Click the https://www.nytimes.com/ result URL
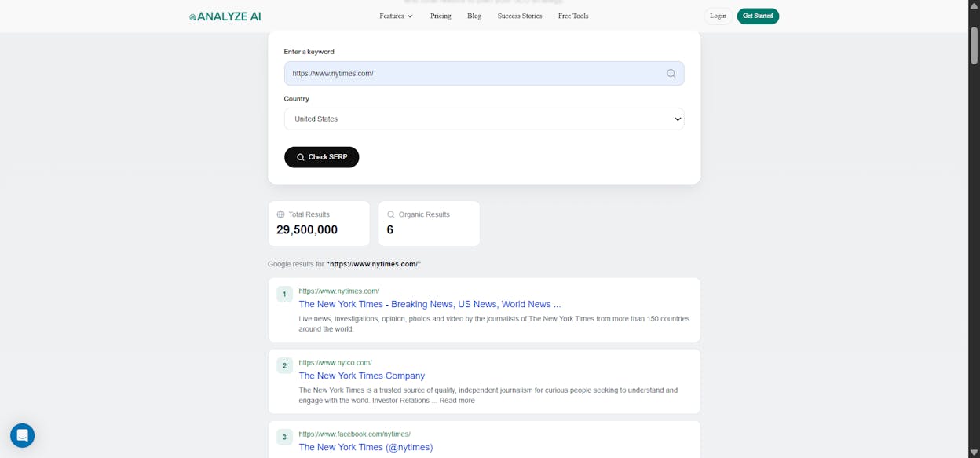The width and height of the screenshot is (980, 458). pos(338,291)
